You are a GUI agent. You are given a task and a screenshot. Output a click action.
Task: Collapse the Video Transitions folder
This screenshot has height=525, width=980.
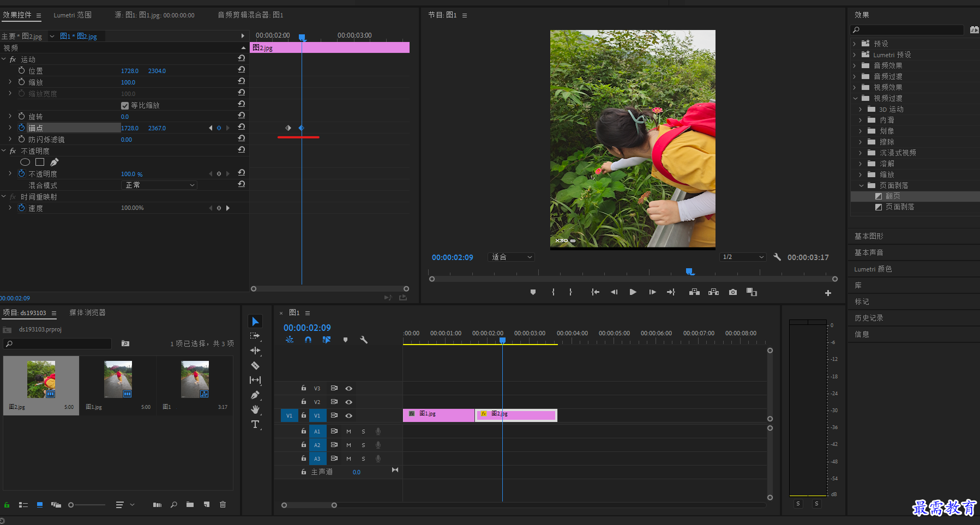pos(855,98)
